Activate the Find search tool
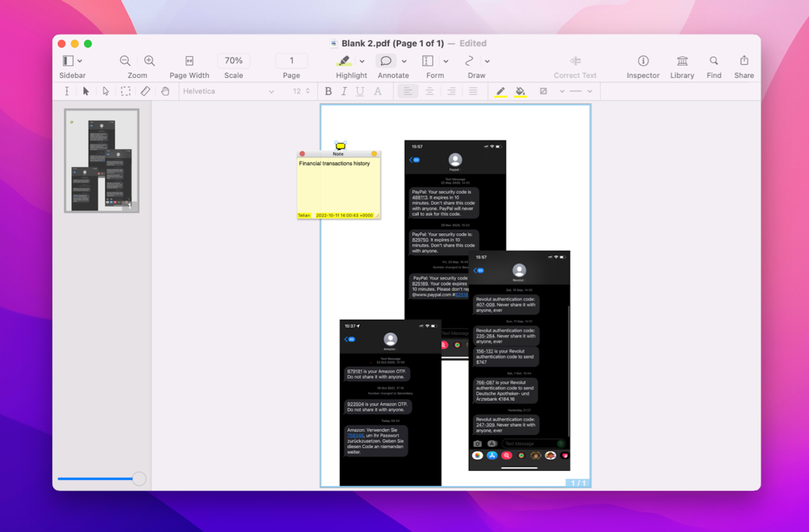The height and width of the screenshot is (532, 809). click(713, 61)
